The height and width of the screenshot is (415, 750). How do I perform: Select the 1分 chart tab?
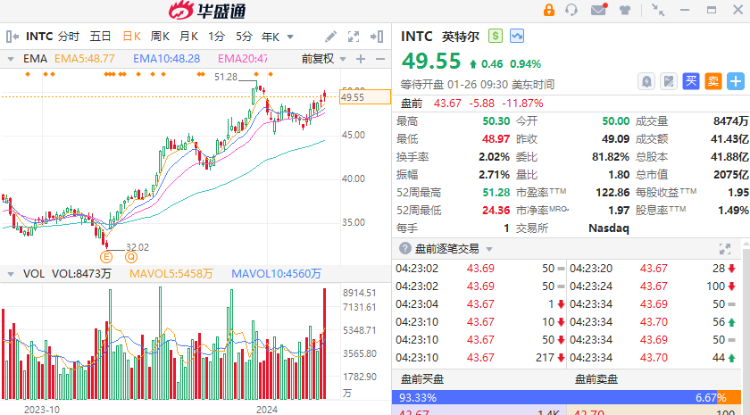[216, 36]
